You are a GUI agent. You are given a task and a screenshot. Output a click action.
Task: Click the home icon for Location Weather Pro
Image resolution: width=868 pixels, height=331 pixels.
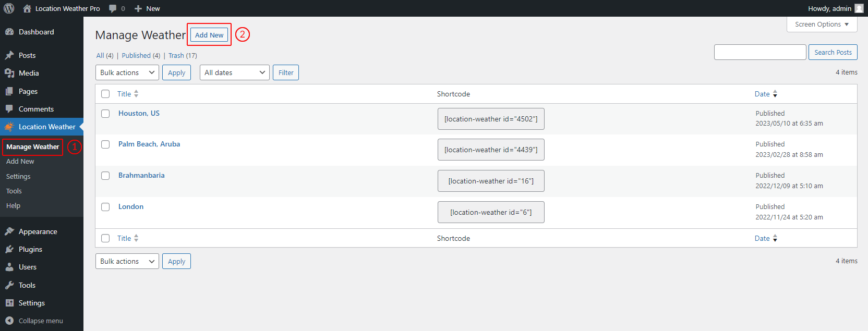27,8
